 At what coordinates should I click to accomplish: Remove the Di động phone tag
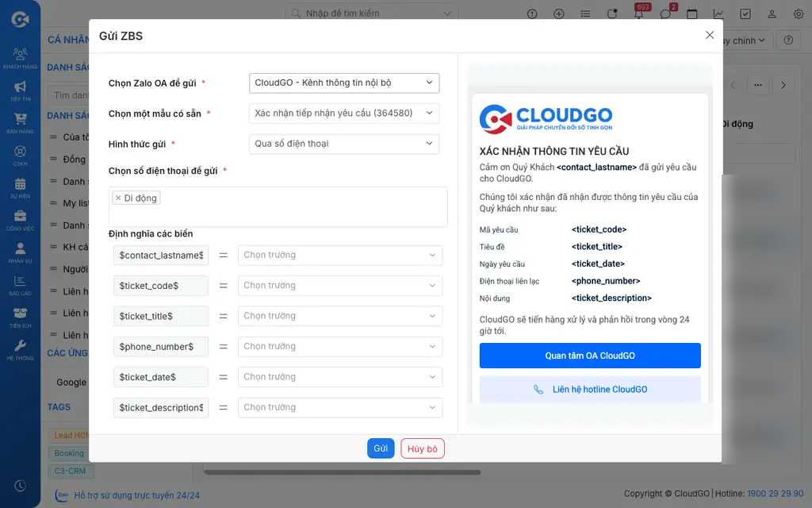[x=118, y=198]
